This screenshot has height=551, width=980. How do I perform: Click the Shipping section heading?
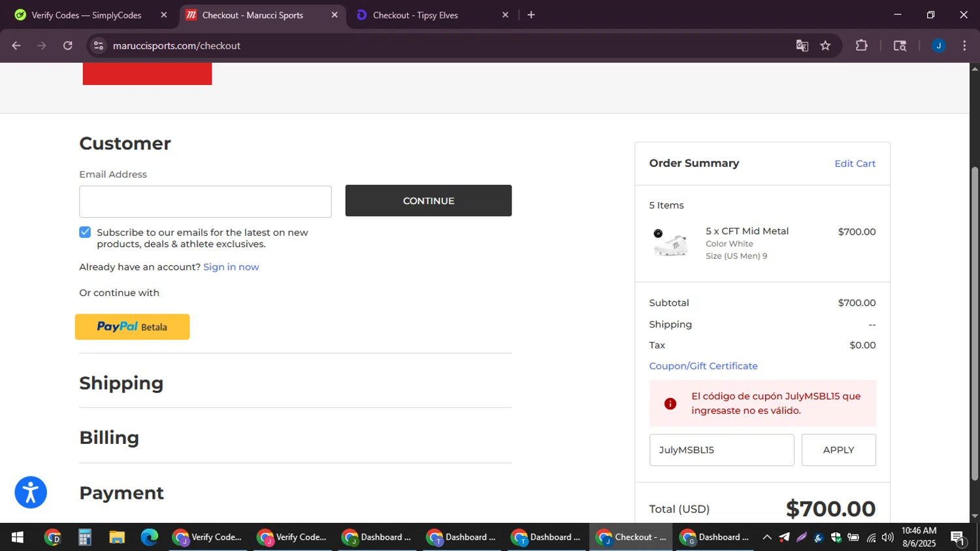pyautogui.click(x=122, y=383)
